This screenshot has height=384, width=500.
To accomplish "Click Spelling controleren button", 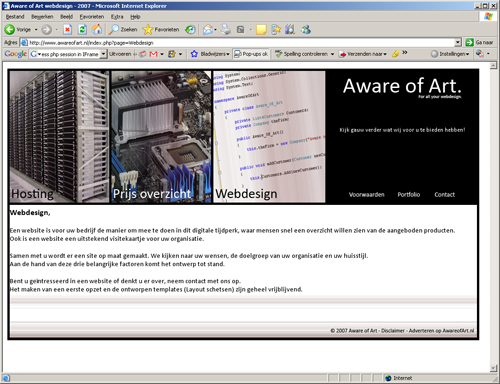I will coord(301,54).
